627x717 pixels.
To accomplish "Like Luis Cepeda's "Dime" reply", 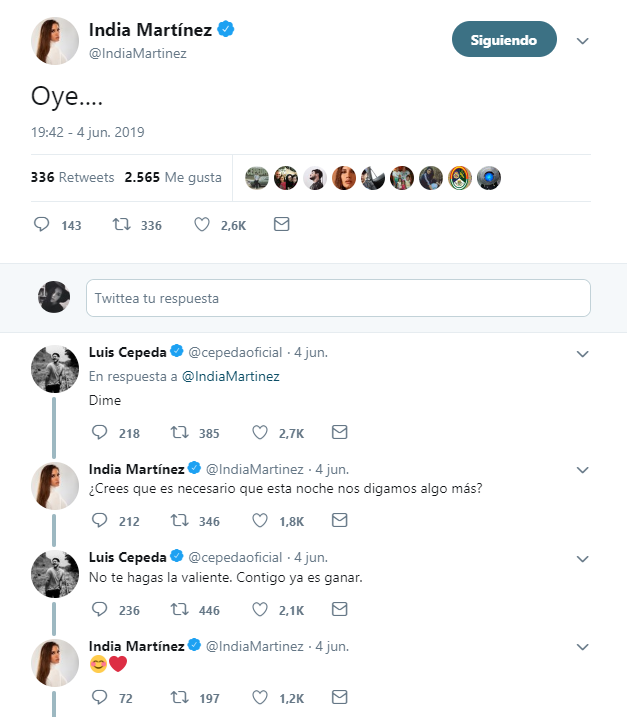I will [x=260, y=433].
